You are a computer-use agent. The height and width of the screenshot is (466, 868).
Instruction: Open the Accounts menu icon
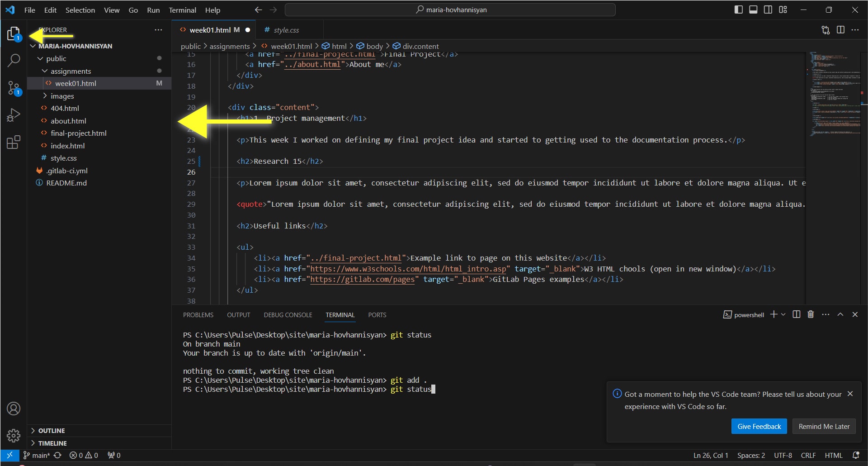click(14, 409)
